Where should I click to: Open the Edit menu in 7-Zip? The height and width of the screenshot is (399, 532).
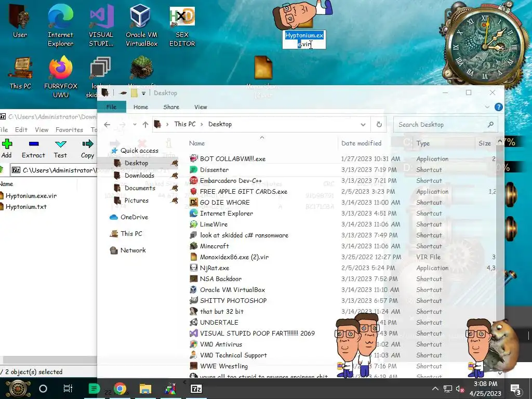tap(21, 129)
